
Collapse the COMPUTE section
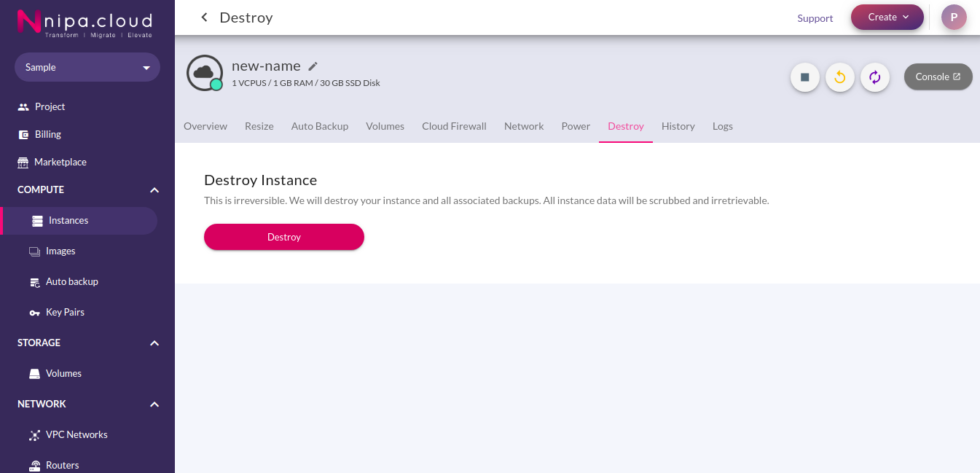click(x=154, y=190)
